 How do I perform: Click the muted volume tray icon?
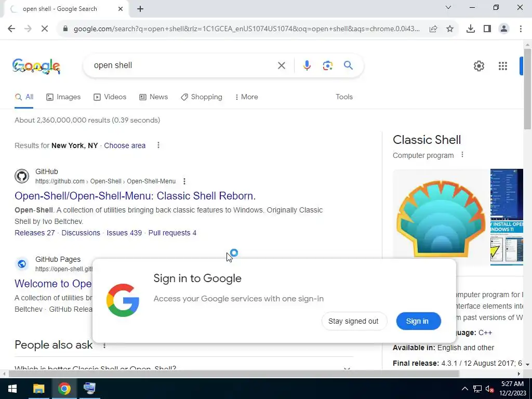click(x=489, y=389)
